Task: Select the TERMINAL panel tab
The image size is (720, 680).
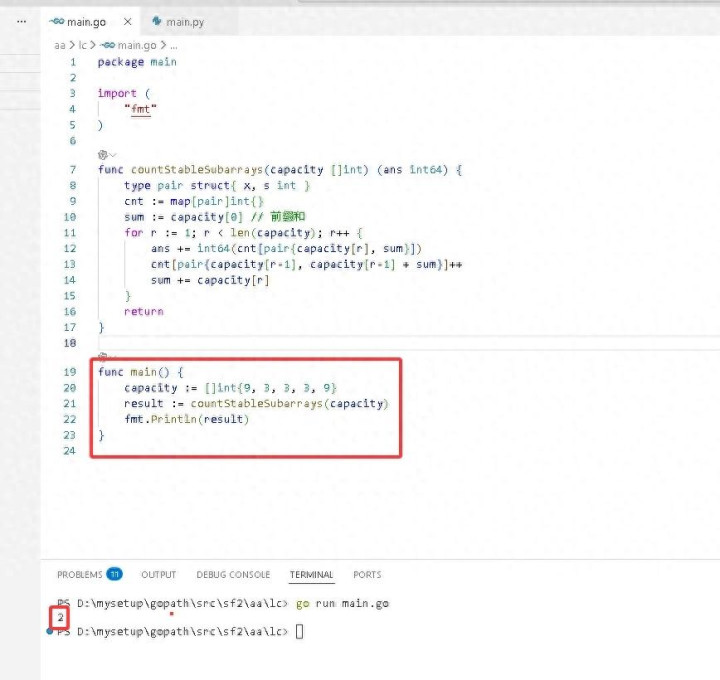Action: [311, 574]
